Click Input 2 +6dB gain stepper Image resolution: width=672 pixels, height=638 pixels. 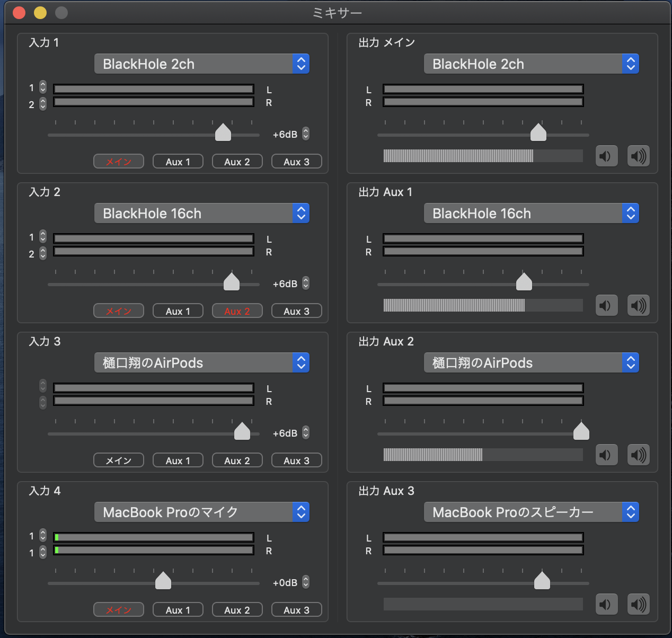tap(306, 283)
